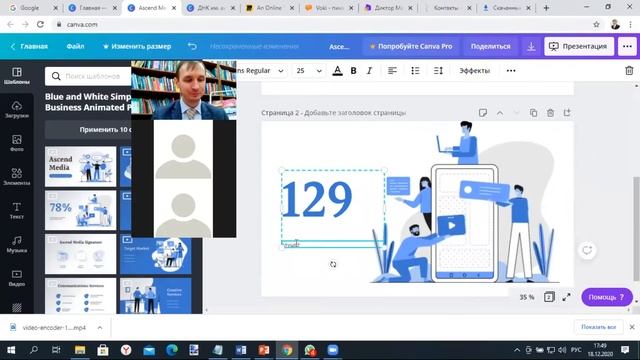Open Windows Start menu
This screenshot has height=360, width=640.
tap(11, 350)
